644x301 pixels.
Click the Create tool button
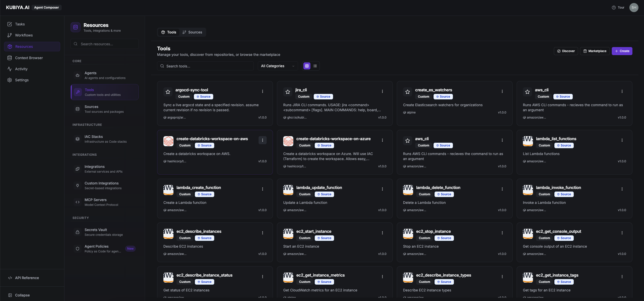pyautogui.click(x=622, y=51)
